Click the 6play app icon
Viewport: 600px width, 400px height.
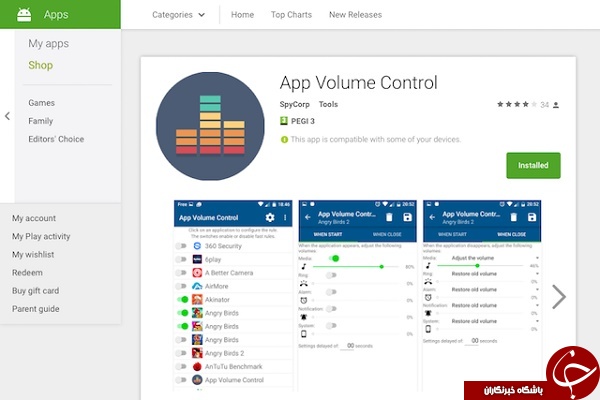click(x=197, y=259)
